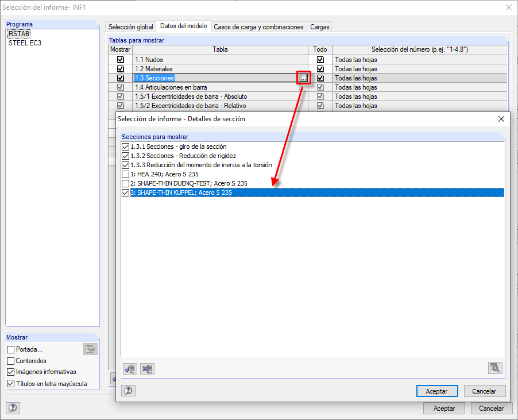
Task: Toggle Mostrar checkbox for 1.4 Articulaciones en barra
Action: (x=121, y=87)
